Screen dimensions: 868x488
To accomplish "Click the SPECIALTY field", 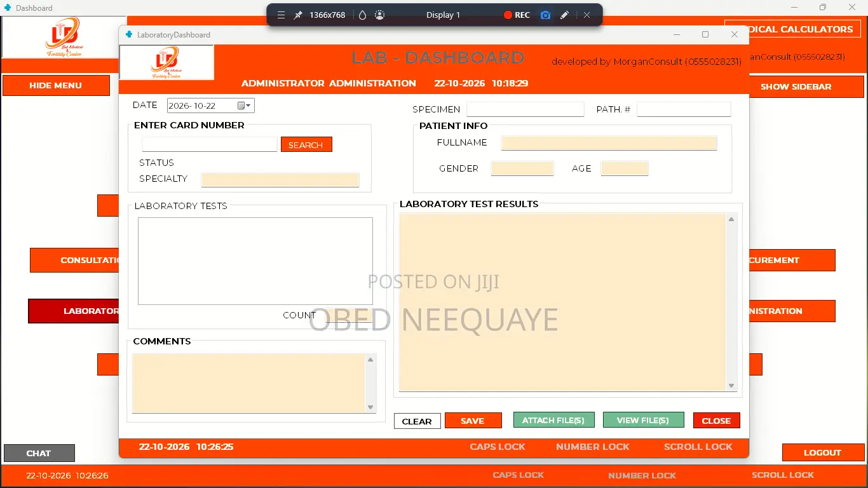I will pyautogui.click(x=280, y=179).
